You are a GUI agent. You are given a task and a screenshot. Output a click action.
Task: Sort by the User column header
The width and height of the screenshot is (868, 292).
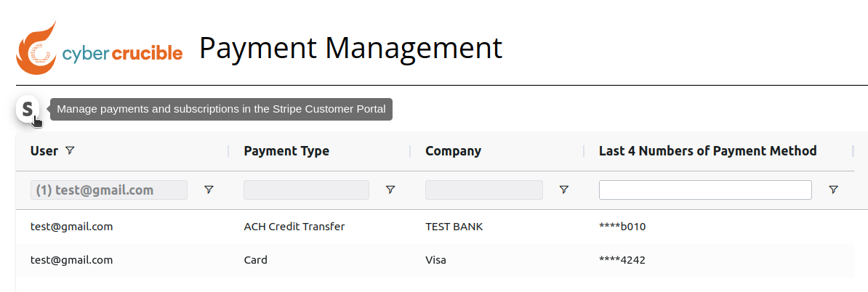(x=44, y=151)
